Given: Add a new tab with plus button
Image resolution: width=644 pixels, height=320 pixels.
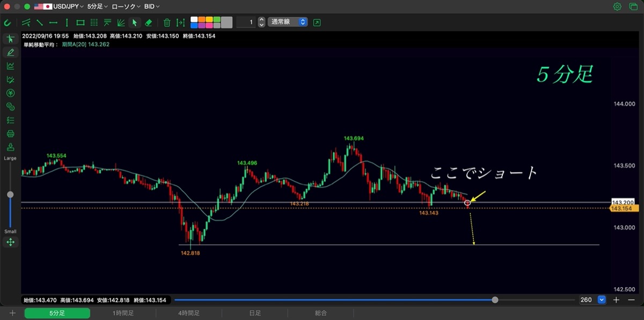Looking at the screenshot, I should click(12, 313).
